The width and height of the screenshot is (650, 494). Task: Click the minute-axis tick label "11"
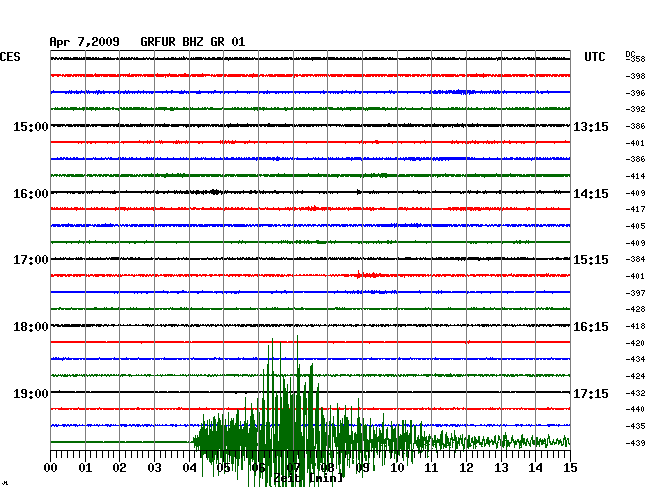pyautogui.click(x=431, y=468)
